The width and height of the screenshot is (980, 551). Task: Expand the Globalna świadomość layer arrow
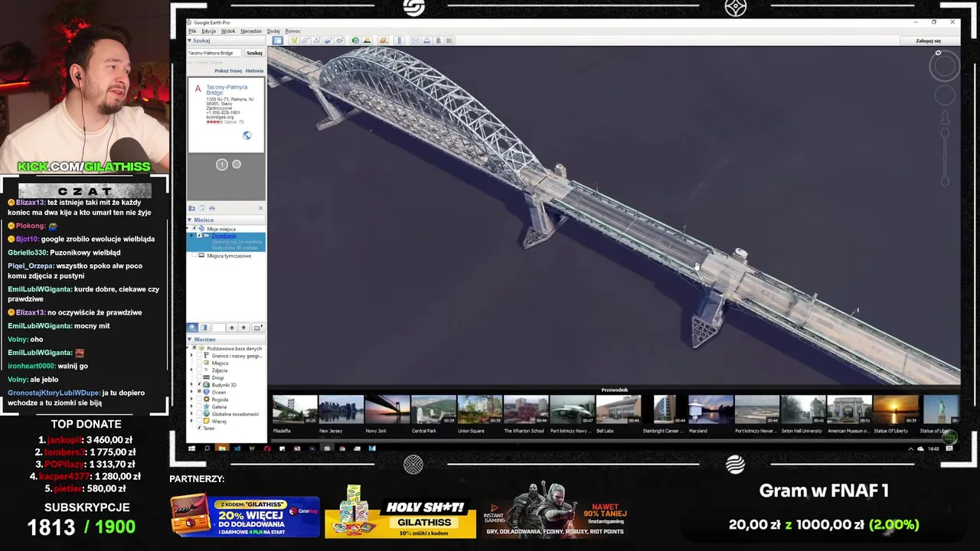191,413
